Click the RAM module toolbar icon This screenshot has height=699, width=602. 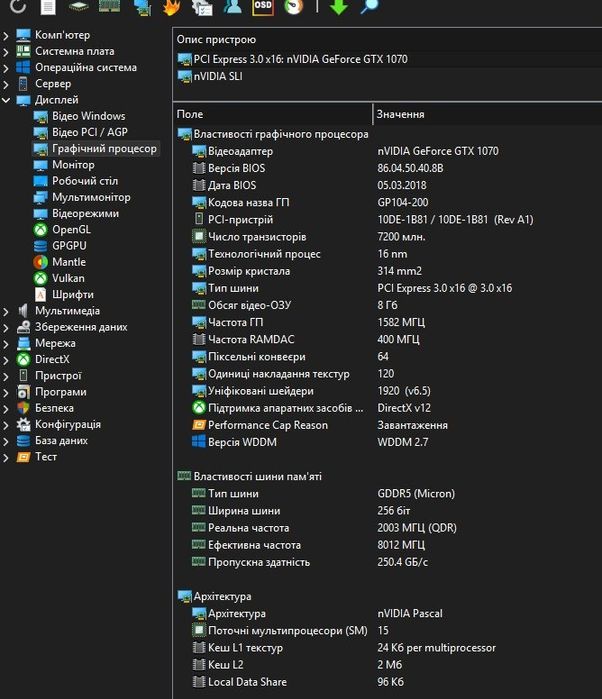(109, 6)
